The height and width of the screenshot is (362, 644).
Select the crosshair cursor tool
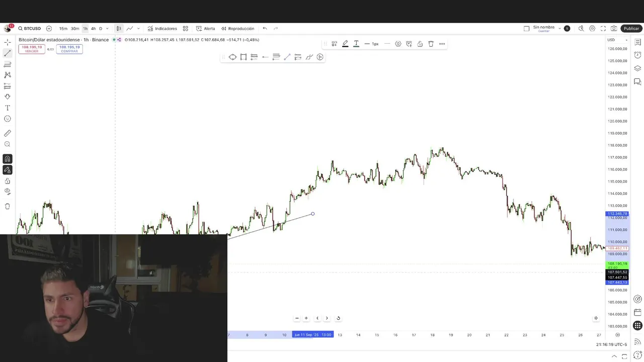point(8,42)
